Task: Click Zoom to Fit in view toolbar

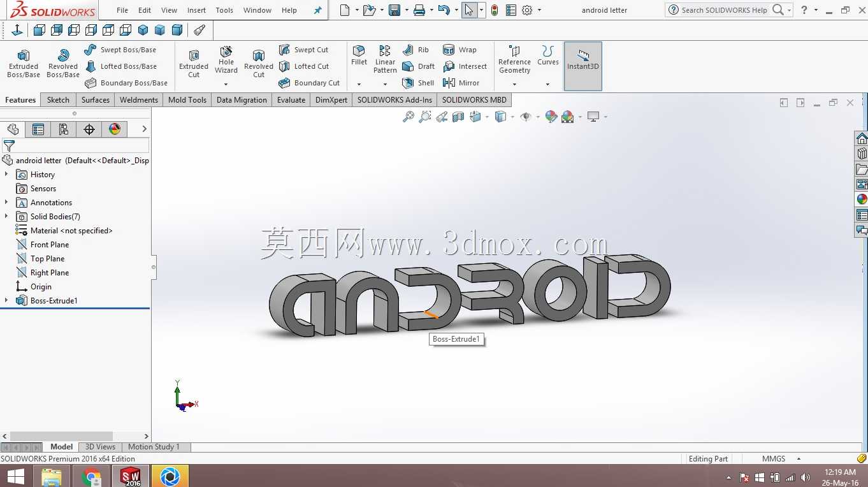Action: (x=409, y=117)
